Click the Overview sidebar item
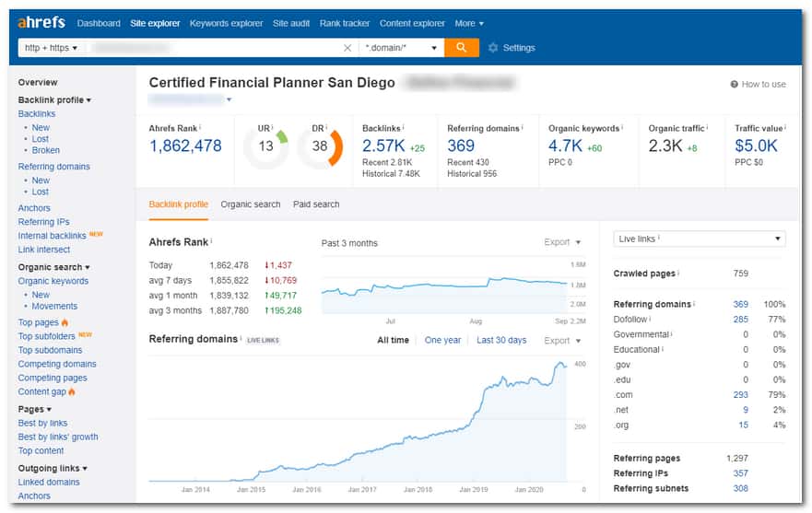812x513 pixels. 38,82
